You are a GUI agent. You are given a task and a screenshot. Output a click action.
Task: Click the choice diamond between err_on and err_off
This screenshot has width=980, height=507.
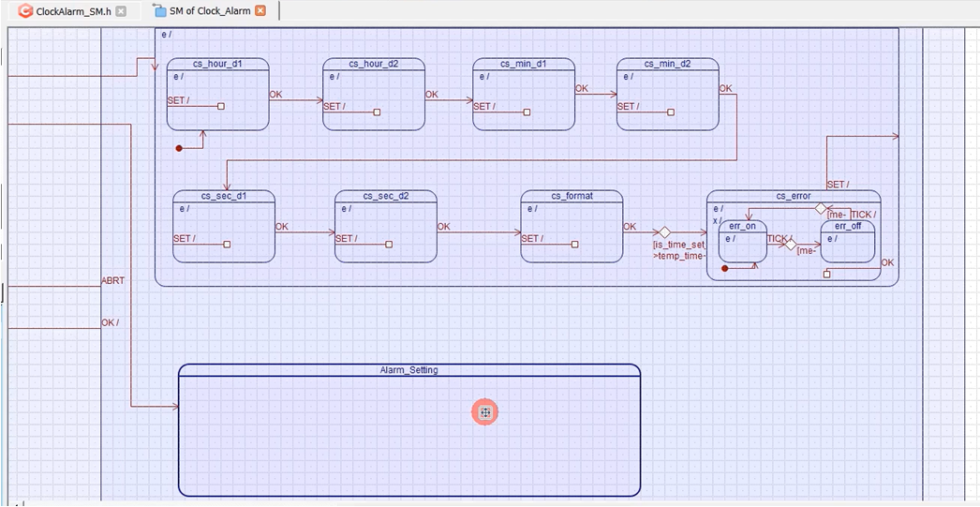click(791, 245)
